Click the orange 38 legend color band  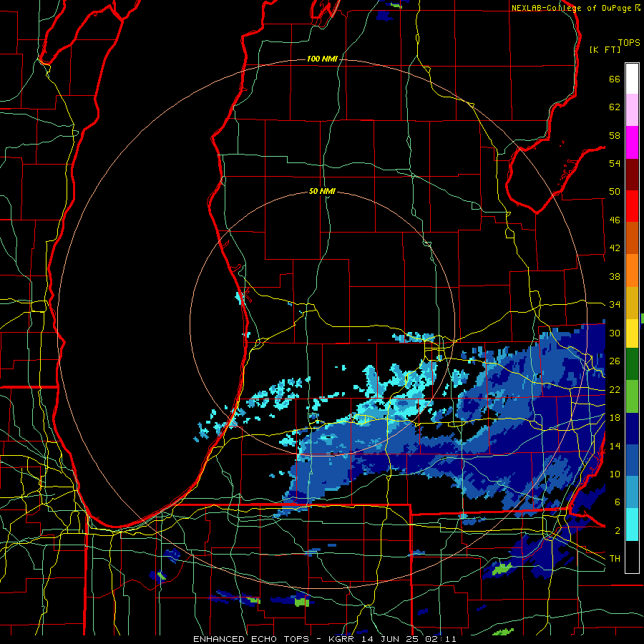click(x=632, y=270)
